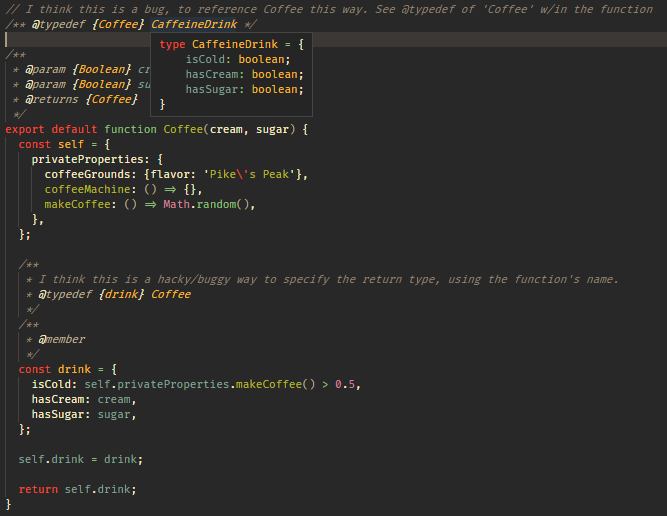Viewport: 667px width, 516px height.
Task: Click the '@member' doc tag
Action: point(62,339)
